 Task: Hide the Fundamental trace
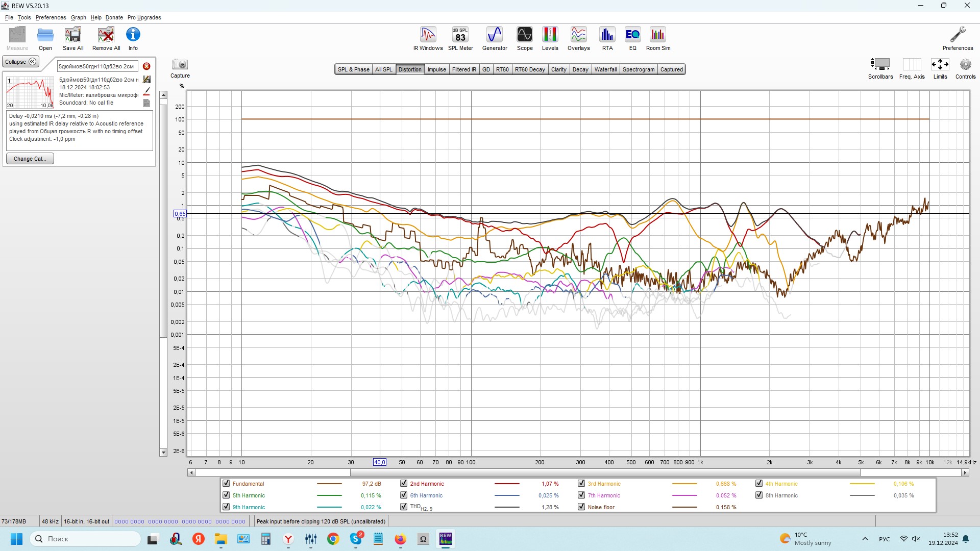click(x=226, y=484)
